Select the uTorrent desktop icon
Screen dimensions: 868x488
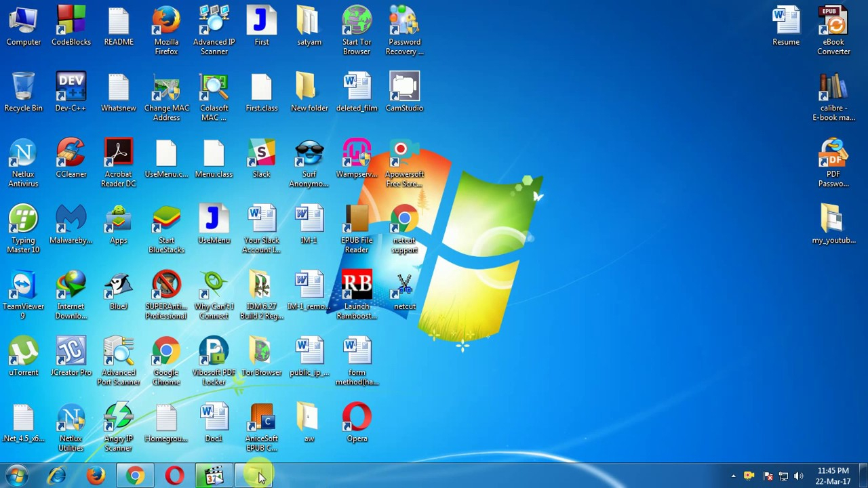(23, 357)
